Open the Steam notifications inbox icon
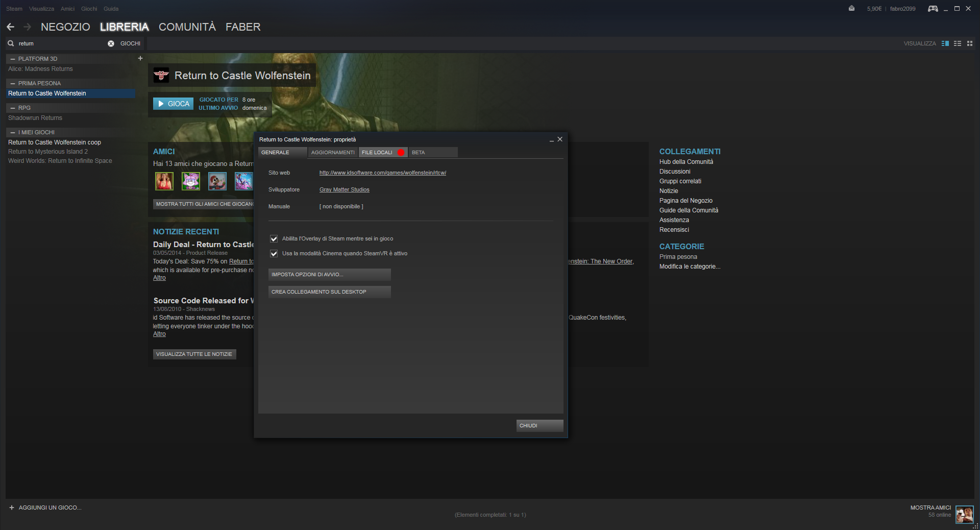 coord(851,8)
